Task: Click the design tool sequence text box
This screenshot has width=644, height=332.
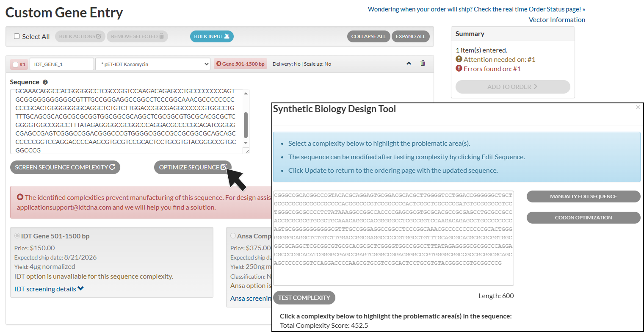Action: 393,238
